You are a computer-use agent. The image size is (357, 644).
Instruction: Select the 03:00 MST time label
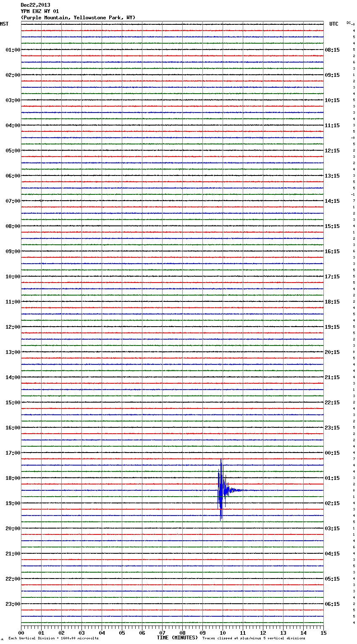(13, 100)
